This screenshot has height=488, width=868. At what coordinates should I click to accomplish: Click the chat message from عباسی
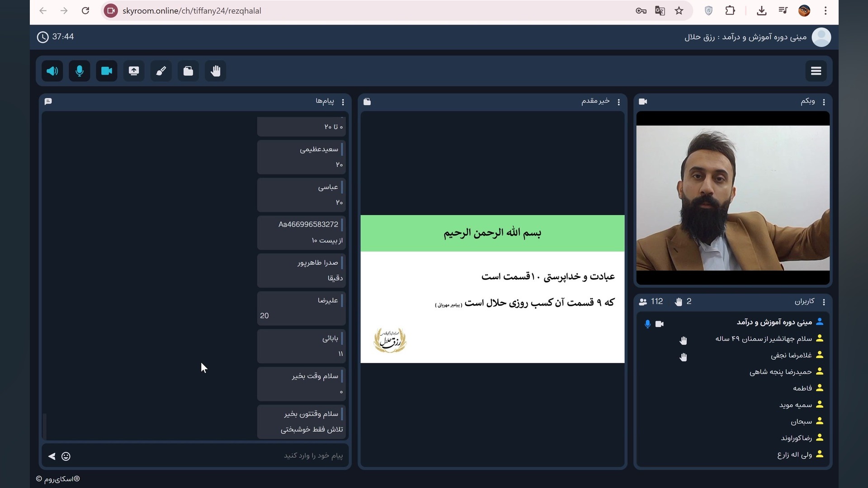click(x=302, y=195)
